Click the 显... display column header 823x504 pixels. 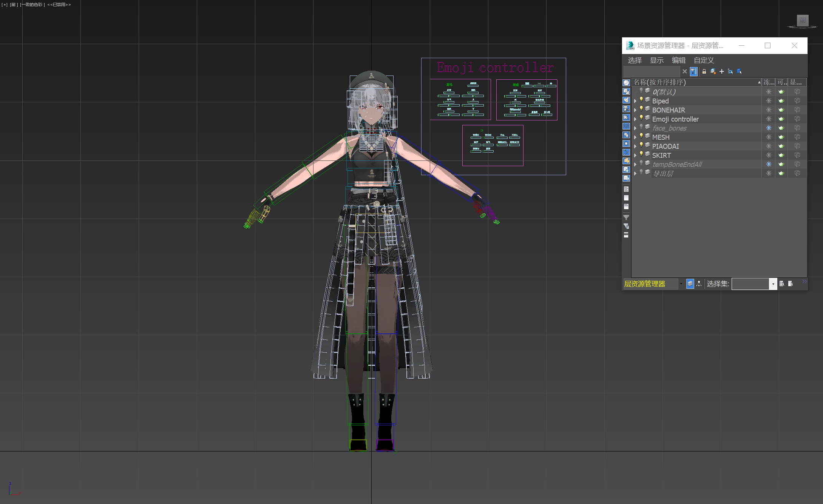[x=797, y=82]
